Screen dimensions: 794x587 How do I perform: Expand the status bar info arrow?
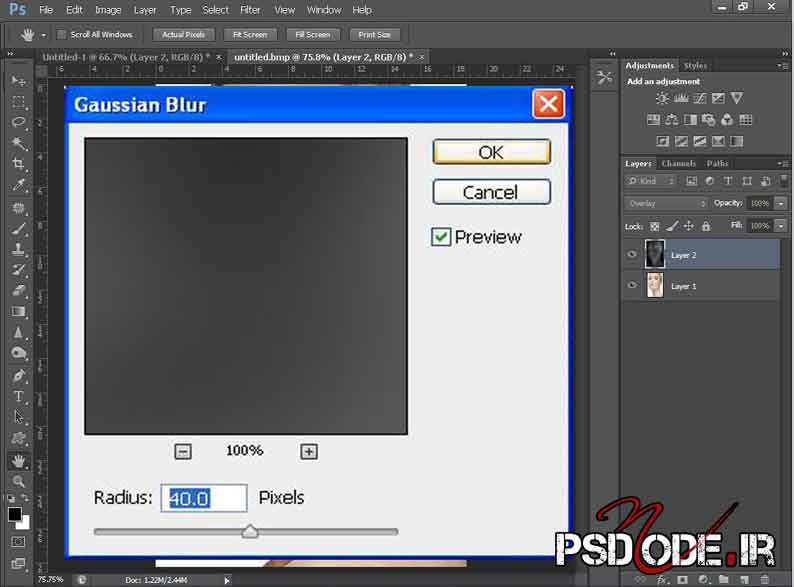click(227, 580)
